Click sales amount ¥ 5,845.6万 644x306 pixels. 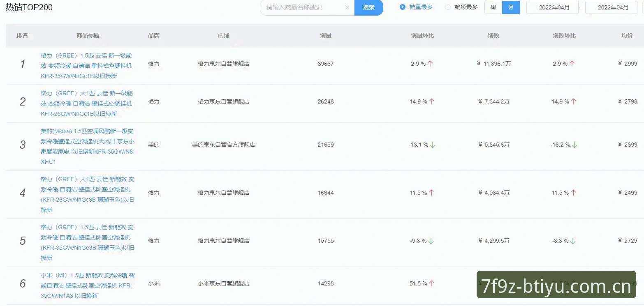[494, 145]
